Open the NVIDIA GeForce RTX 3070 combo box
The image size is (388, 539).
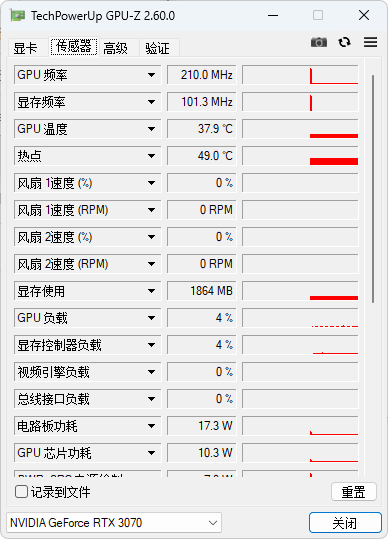coord(114,523)
